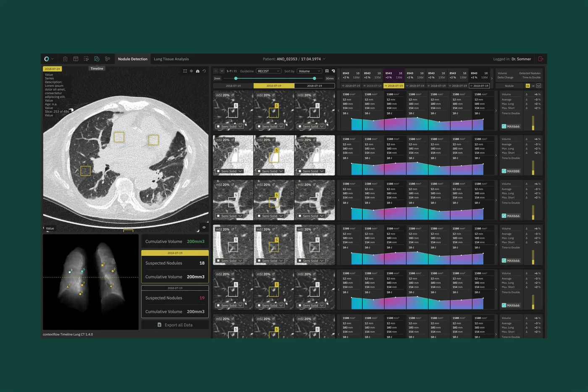Click 'contextflow Timeline Lung CT 1.4.0' footer text
588x392 pixels.
pos(68,335)
